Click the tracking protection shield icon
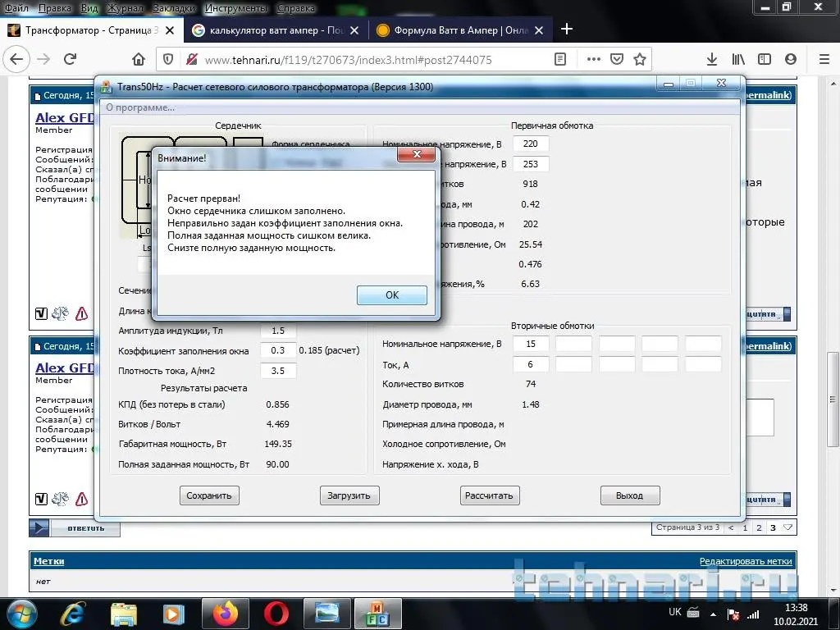This screenshot has height=630, width=840. 168,59
